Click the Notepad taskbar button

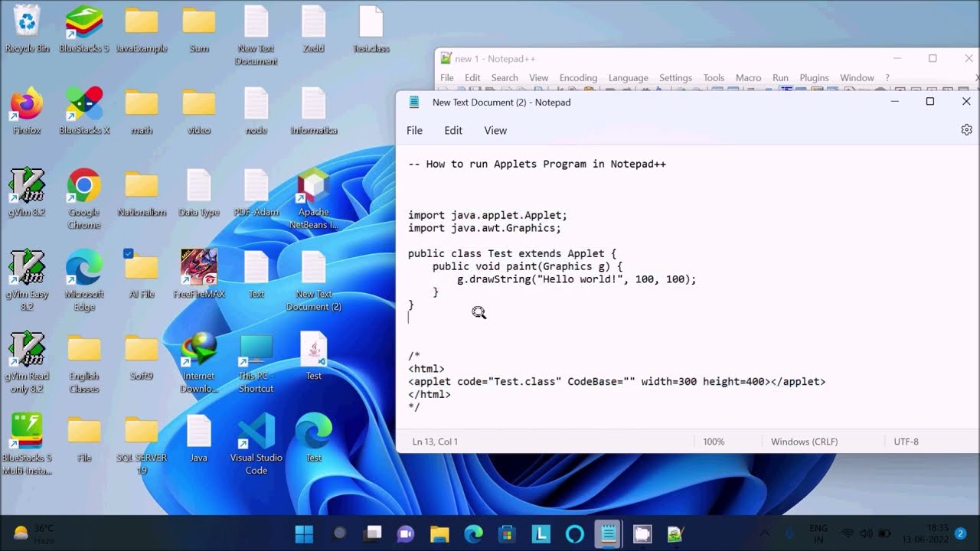609,533
